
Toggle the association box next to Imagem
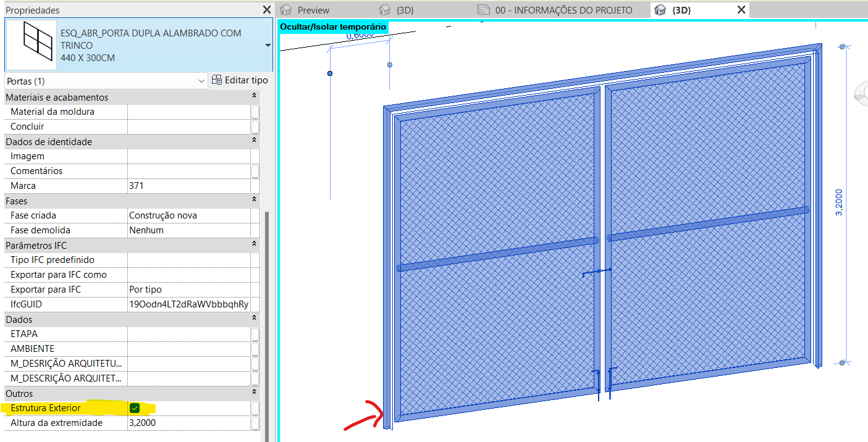[255, 156]
